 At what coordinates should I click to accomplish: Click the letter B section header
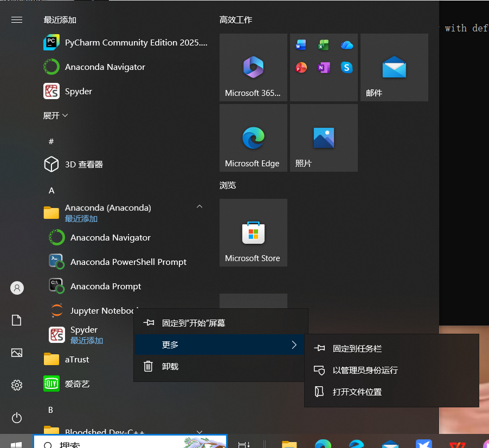(51, 410)
